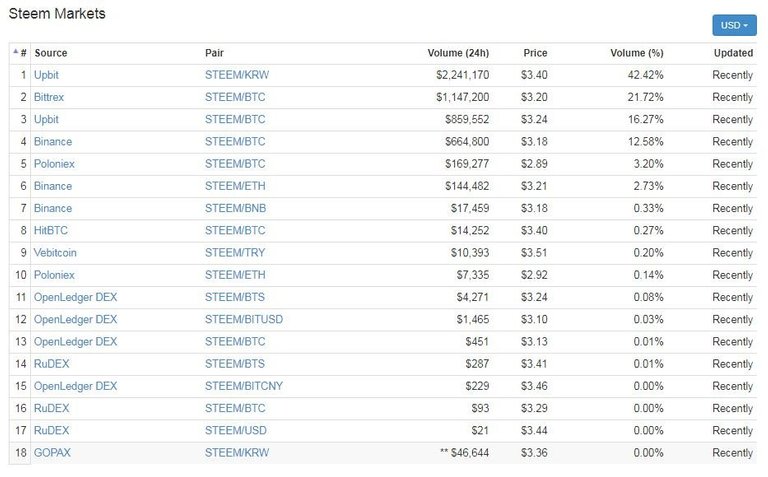Open STEEM/TRY pair link

[235, 253]
